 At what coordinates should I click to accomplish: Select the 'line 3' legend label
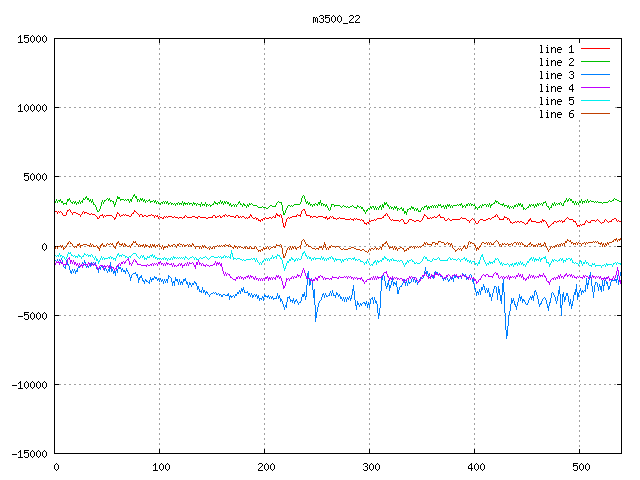pos(557,75)
